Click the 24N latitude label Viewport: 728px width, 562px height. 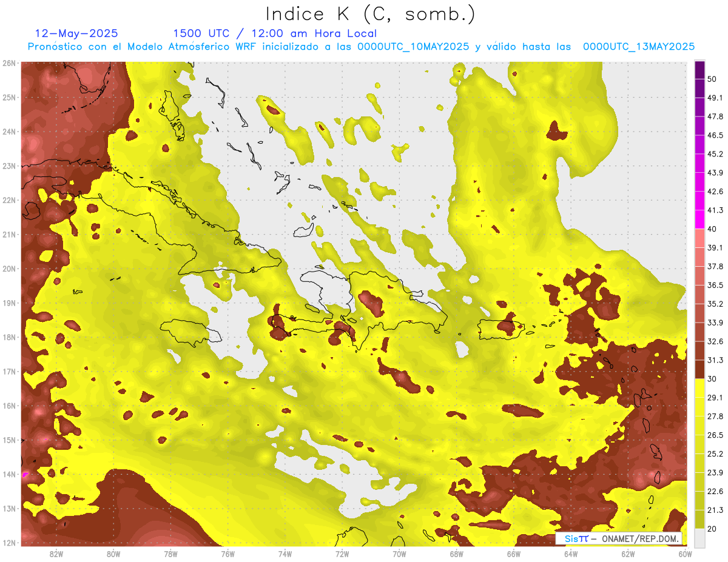tap(8, 132)
